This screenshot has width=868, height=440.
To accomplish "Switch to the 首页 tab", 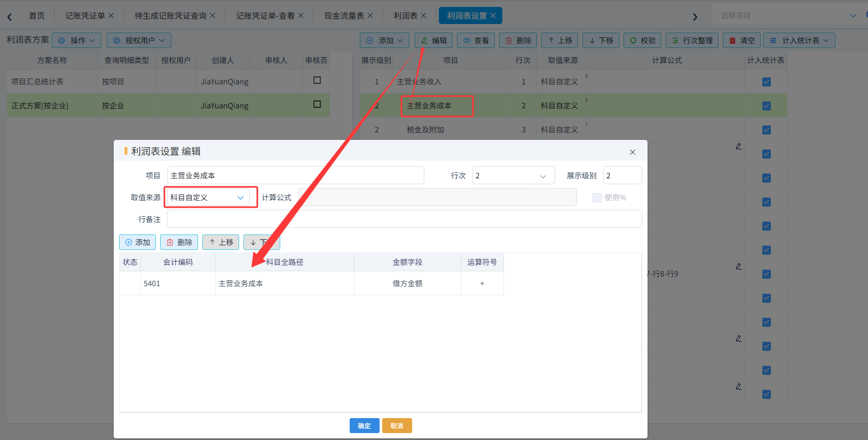I will (37, 15).
